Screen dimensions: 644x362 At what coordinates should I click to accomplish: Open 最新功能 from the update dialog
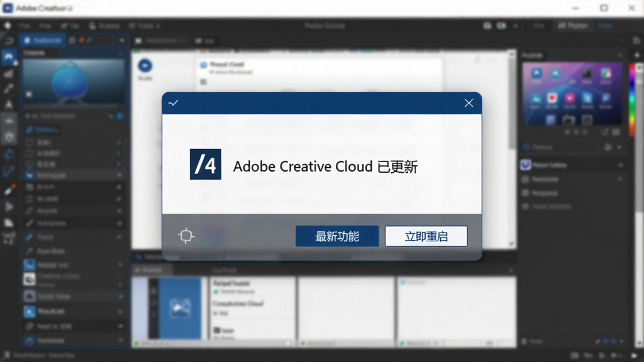click(x=337, y=236)
